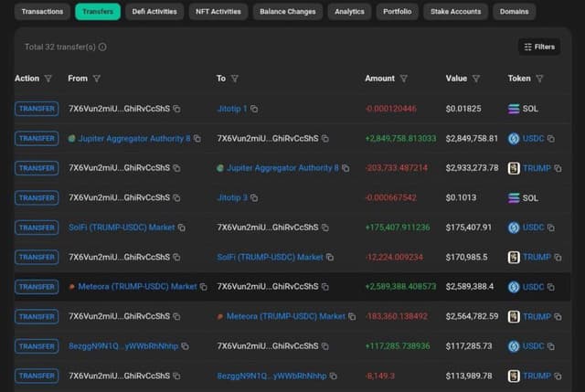Open the Transactions tab
Screen dimensions: 585x392
42,12
